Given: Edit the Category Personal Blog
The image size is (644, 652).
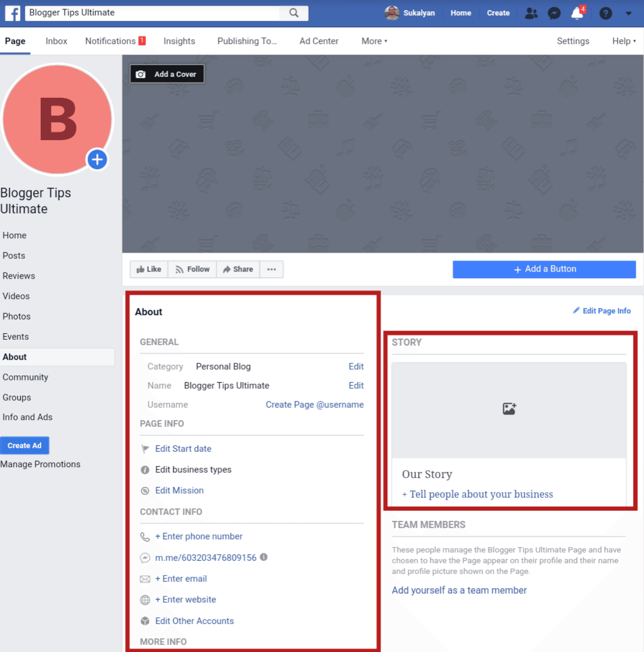Looking at the screenshot, I should point(356,367).
